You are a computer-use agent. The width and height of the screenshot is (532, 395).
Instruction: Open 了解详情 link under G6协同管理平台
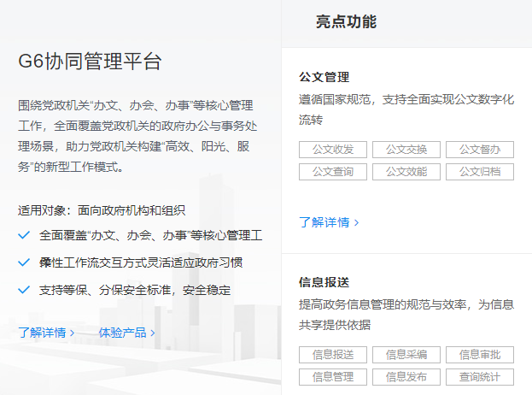click(46, 333)
